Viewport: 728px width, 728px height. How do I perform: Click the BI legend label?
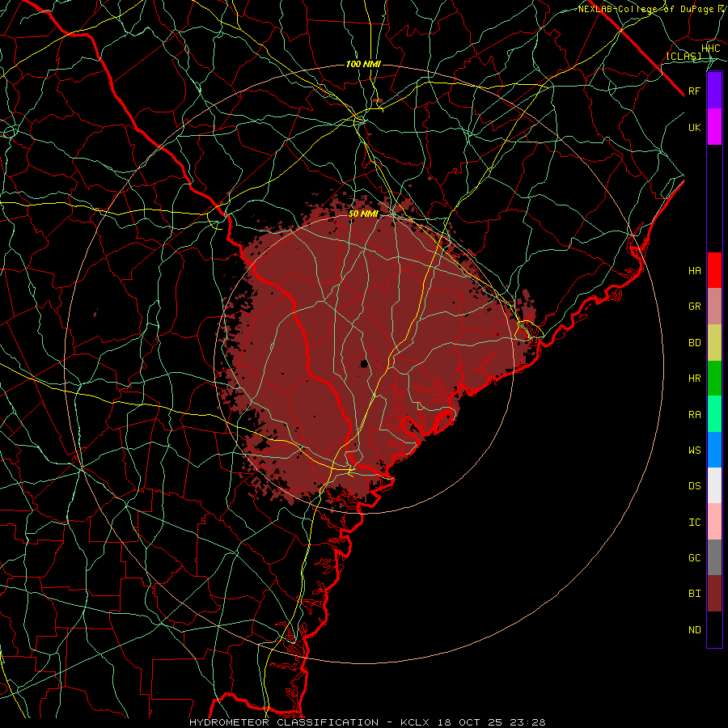694,594
